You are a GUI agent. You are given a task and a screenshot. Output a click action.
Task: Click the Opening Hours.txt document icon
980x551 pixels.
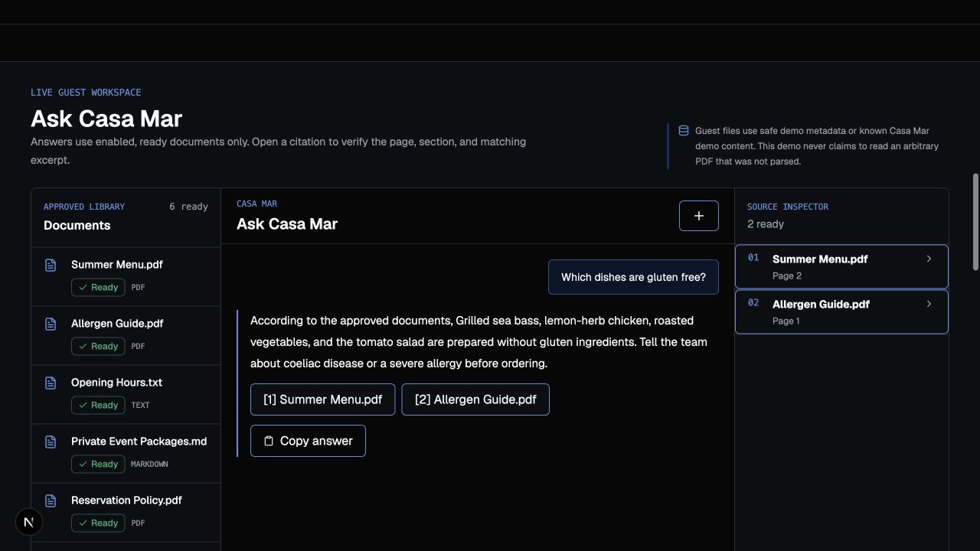tap(51, 383)
